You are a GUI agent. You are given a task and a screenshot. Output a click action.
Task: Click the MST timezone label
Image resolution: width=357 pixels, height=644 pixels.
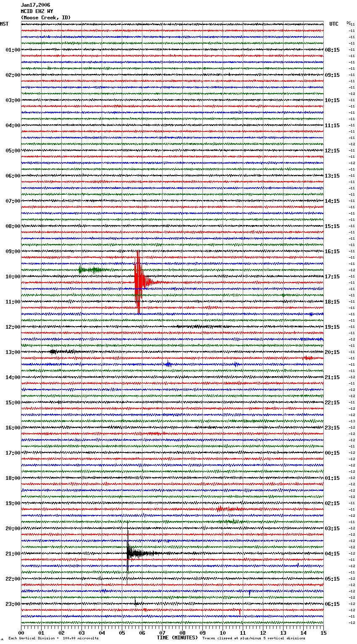coord(4,24)
